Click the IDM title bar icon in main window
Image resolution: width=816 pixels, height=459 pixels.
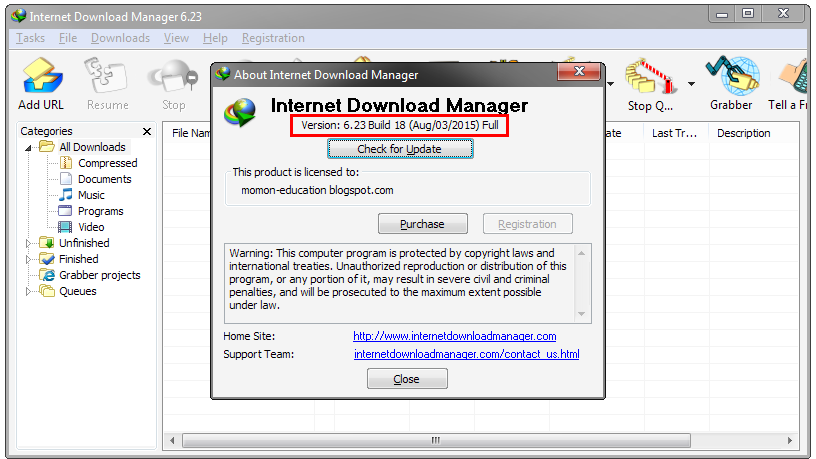click(19, 16)
